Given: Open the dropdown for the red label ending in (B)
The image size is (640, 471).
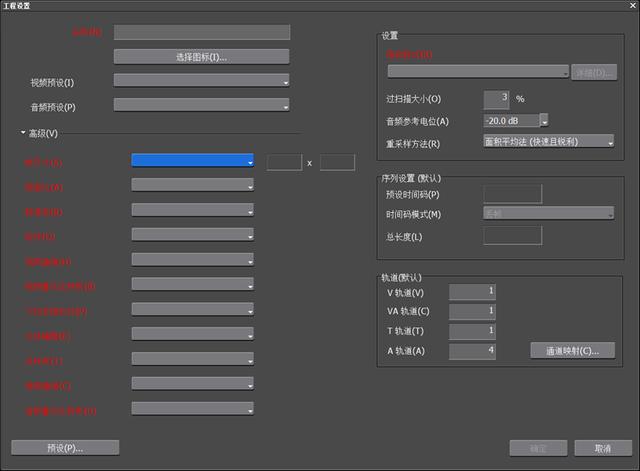Looking at the screenshot, I should (192, 284).
